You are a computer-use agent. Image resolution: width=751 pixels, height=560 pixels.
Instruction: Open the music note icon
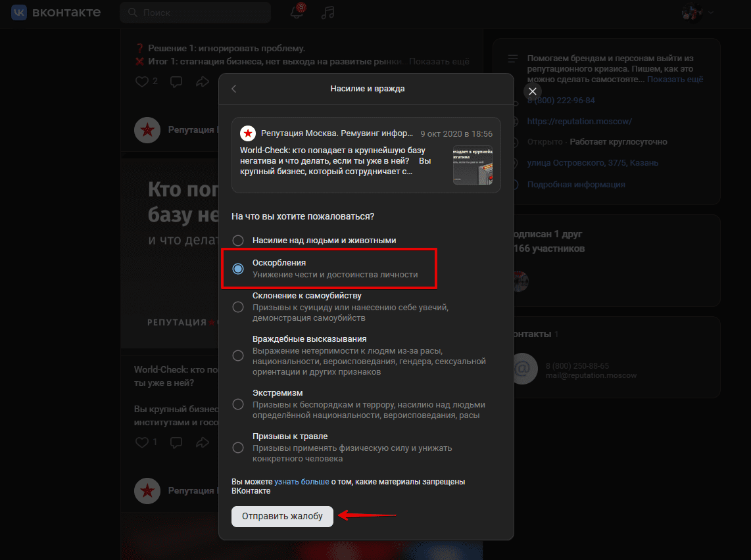coord(327,12)
